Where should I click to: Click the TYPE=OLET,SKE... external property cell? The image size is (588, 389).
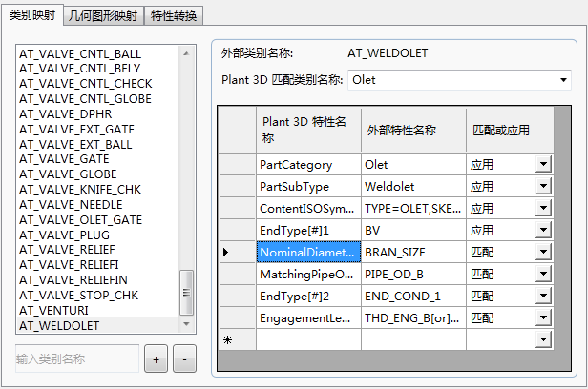[x=413, y=209]
